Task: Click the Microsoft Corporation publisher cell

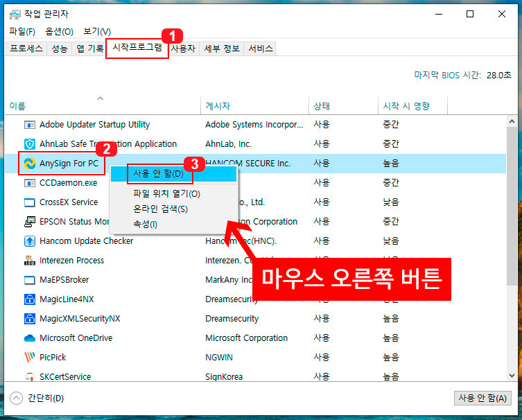Action: (x=246, y=338)
